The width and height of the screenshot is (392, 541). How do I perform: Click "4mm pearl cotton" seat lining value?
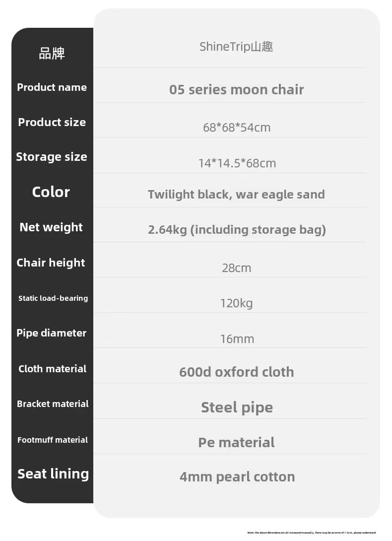click(x=237, y=477)
